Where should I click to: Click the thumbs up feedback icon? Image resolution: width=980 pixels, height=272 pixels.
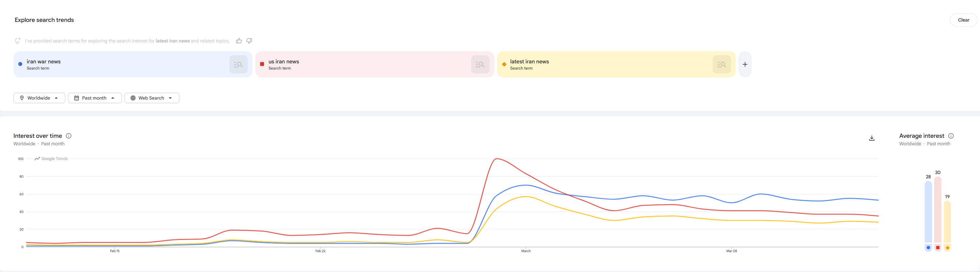[x=239, y=41]
